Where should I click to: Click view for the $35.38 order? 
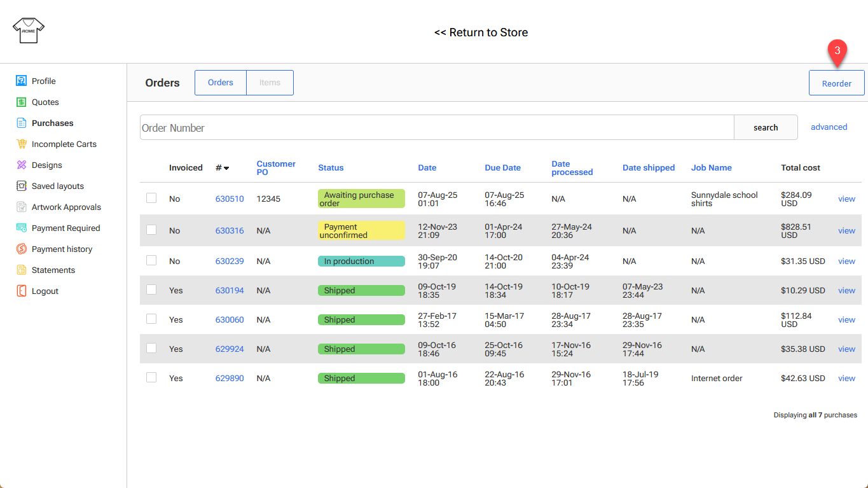coord(846,349)
